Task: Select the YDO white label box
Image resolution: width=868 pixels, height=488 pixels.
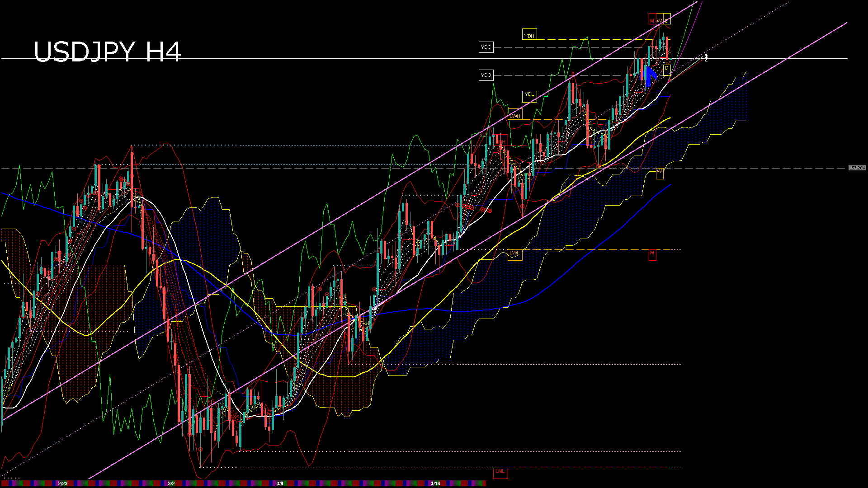Action: (x=486, y=75)
